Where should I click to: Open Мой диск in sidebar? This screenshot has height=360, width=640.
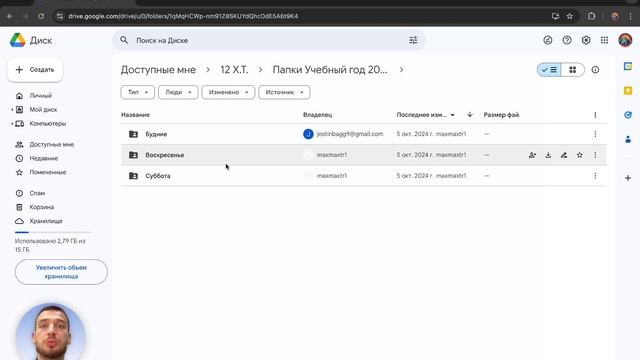click(x=43, y=110)
